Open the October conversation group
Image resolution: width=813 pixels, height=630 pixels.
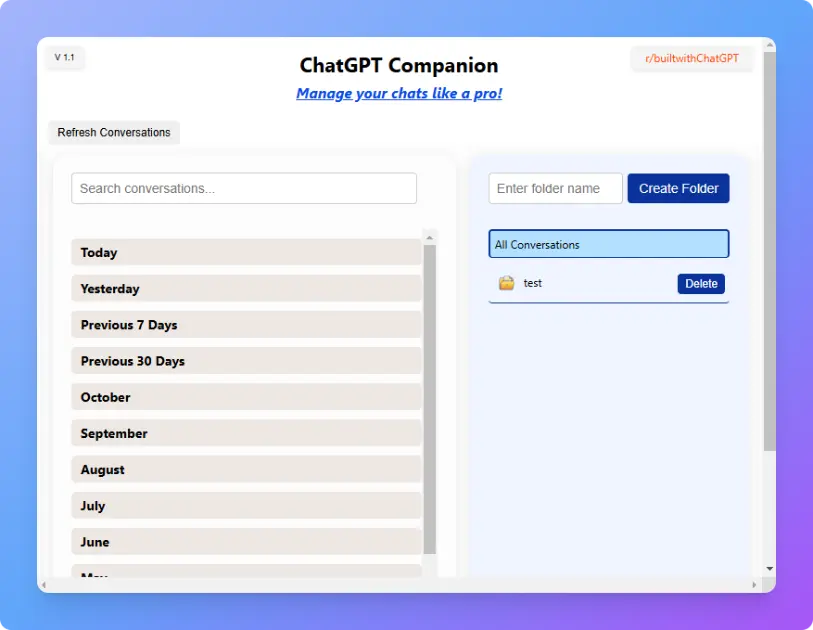pyautogui.click(x=246, y=397)
